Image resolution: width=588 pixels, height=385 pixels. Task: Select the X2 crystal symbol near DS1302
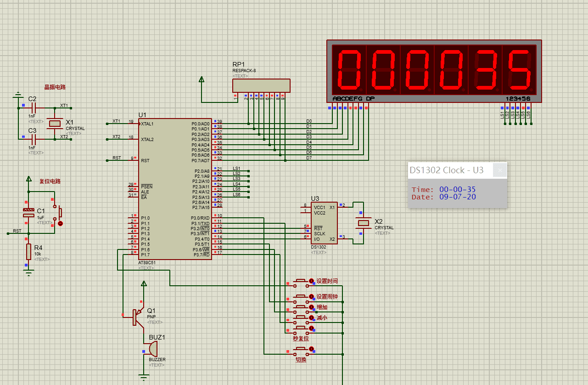[x=364, y=223]
